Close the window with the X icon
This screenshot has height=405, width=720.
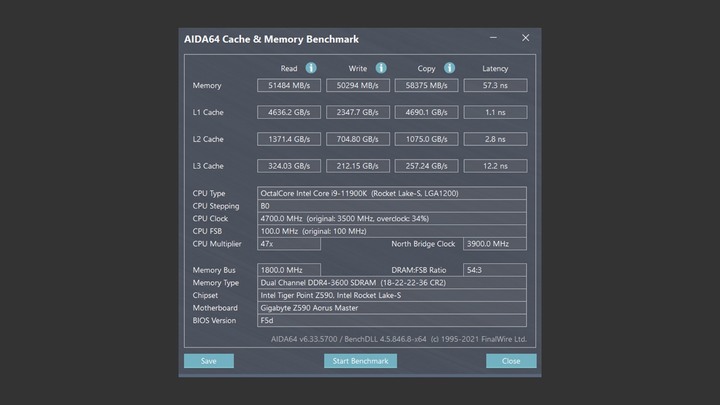pos(525,38)
